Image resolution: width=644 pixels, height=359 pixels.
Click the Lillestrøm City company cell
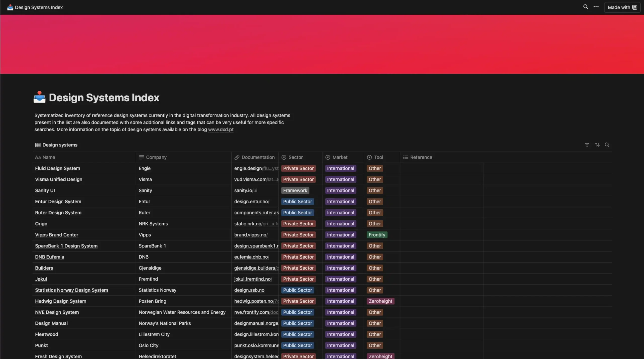tap(184, 334)
